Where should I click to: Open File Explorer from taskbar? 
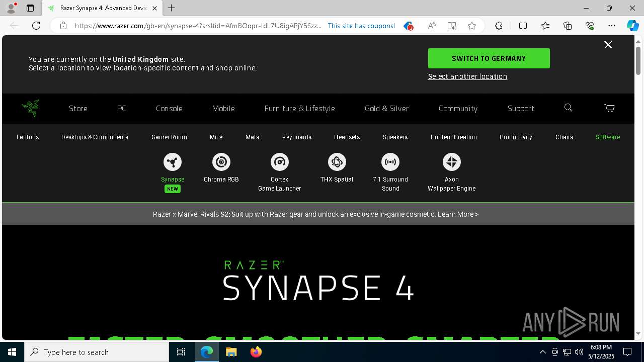click(x=231, y=352)
